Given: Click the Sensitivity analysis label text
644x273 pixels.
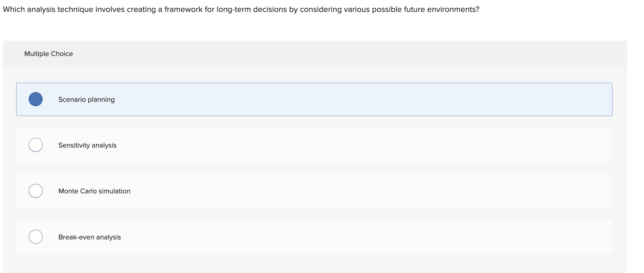Looking at the screenshot, I should pos(87,145).
